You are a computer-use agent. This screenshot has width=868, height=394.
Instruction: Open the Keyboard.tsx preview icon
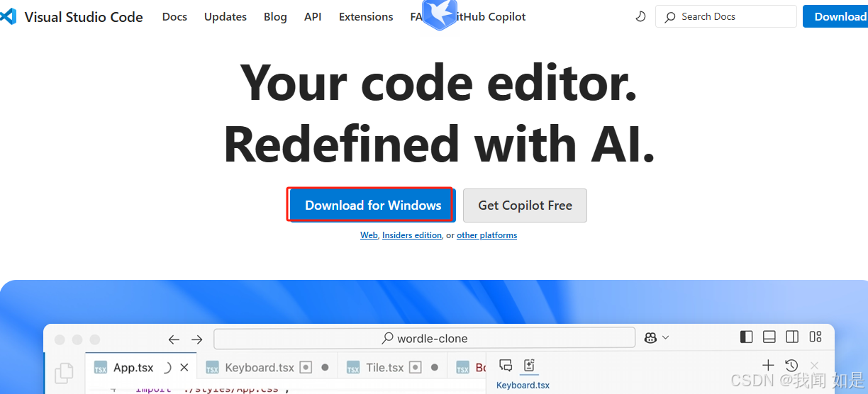click(306, 367)
